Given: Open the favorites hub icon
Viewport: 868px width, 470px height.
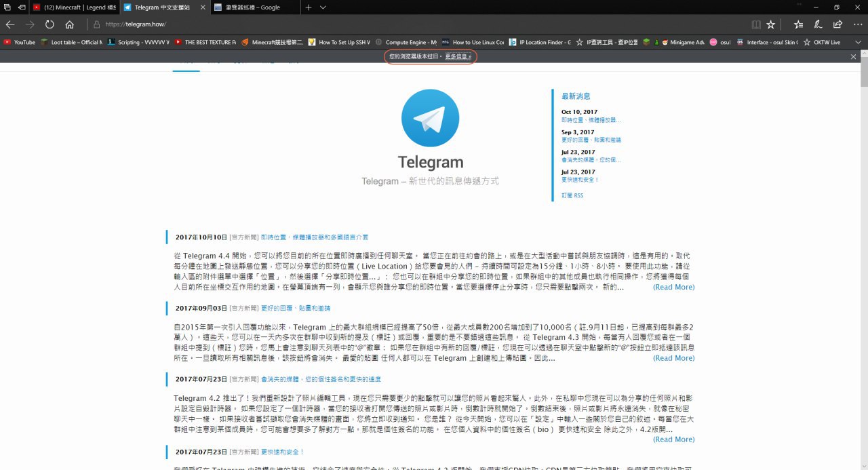Looking at the screenshot, I should [798, 24].
